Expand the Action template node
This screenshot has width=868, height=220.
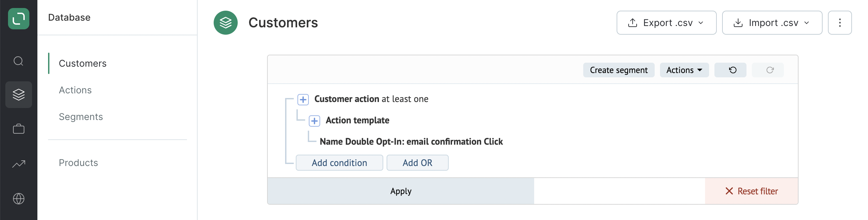(x=314, y=121)
